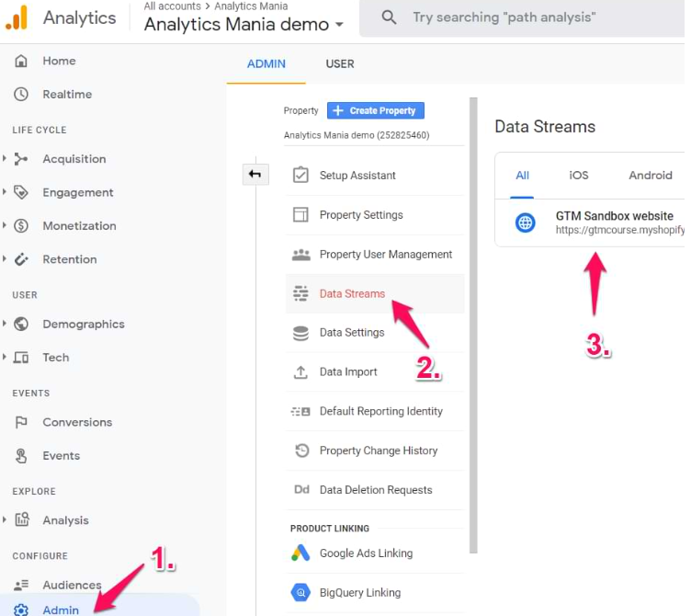The width and height of the screenshot is (691, 616).
Task: Open Audiences in sidebar
Action: [x=72, y=585]
